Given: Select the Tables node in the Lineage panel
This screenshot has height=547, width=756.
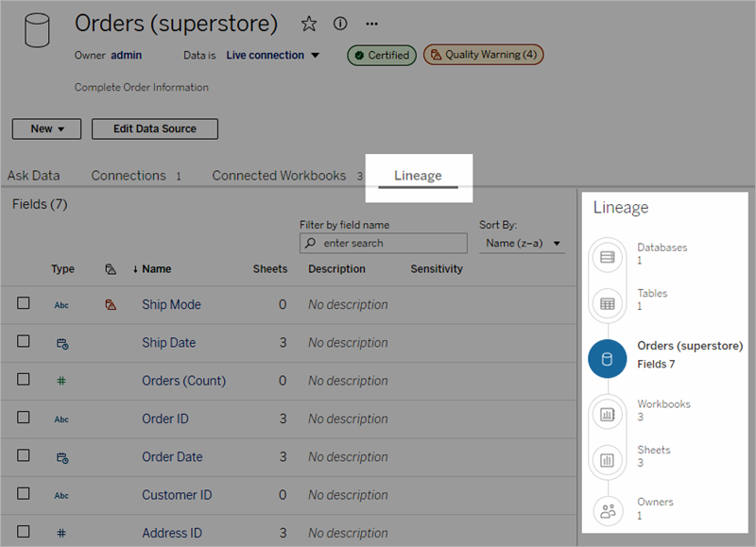Looking at the screenshot, I should 608,302.
